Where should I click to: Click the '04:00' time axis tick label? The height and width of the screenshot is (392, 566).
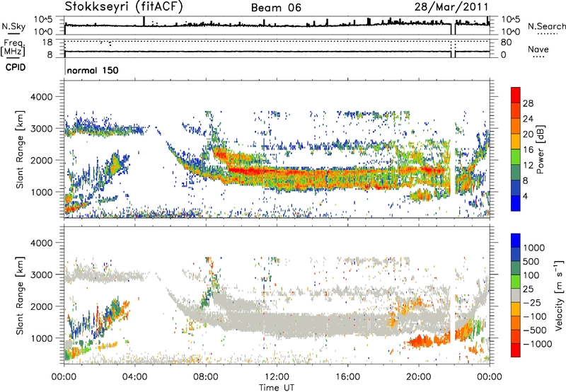[x=134, y=377]
